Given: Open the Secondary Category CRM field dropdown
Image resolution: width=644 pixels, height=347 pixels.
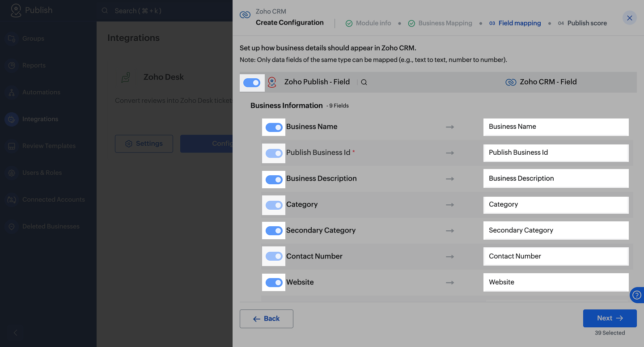Looking at the screenshot, I should (x=555, y=230).
